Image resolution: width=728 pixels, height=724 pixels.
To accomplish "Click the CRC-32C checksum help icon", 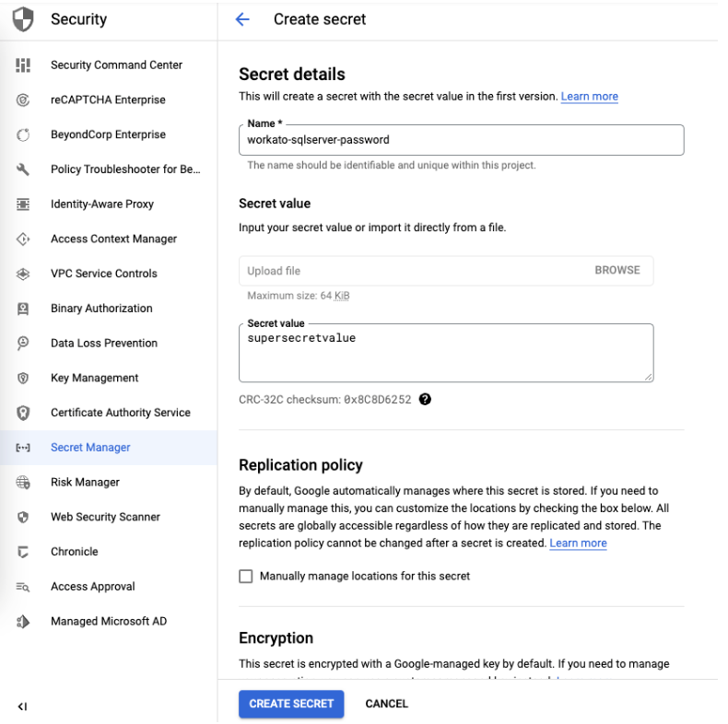I will pyautogui.click(x=425, y=400).
